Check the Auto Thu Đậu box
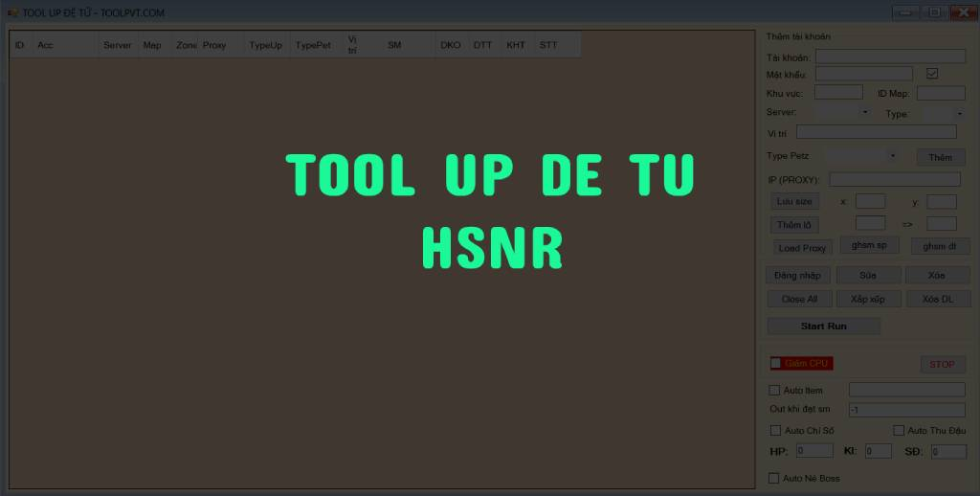The width and height of the screenshot is (980, 496). coord(899,431)
